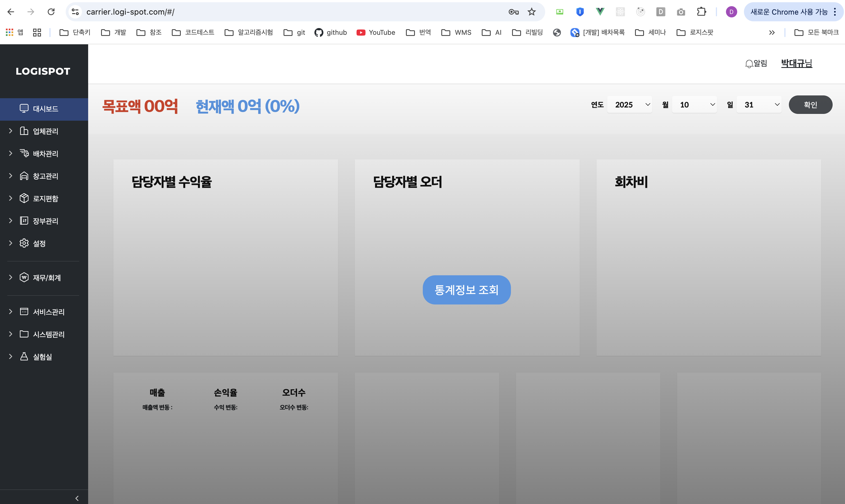Select the 대시보드 monitor icon
The height and width of the screenshot is (504, 845).
pyautogui.click(x=24, y=108)
